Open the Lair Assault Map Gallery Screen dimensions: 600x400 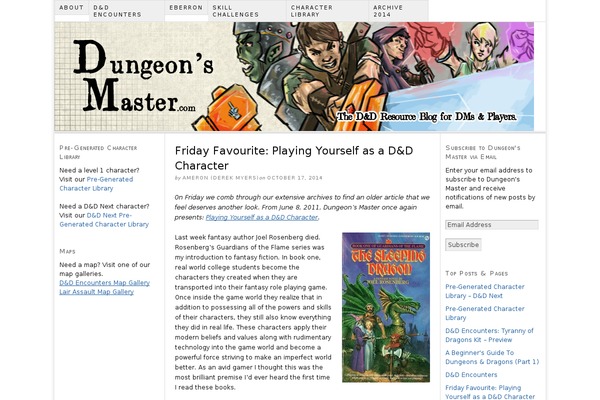[x=96, y=292]
